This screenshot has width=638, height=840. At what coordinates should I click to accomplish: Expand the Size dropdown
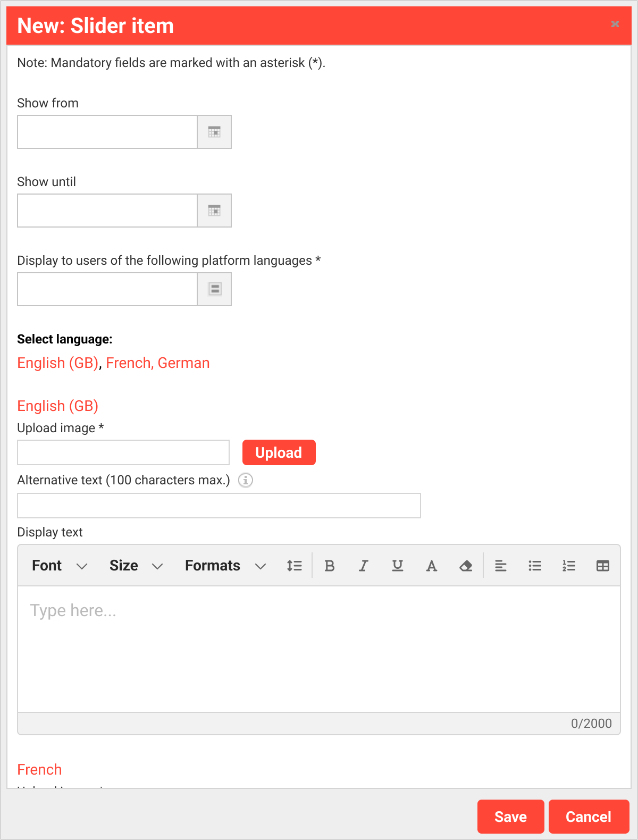point(136,566)
